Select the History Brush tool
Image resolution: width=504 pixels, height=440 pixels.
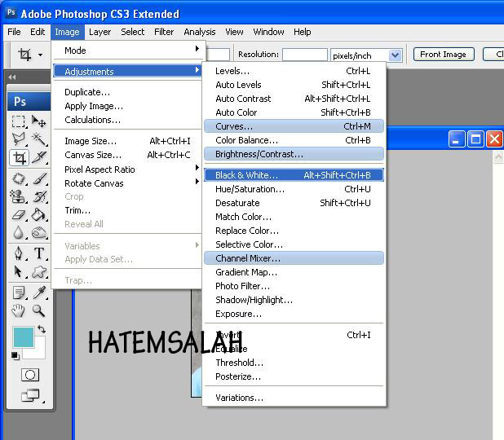coord(39,196)
